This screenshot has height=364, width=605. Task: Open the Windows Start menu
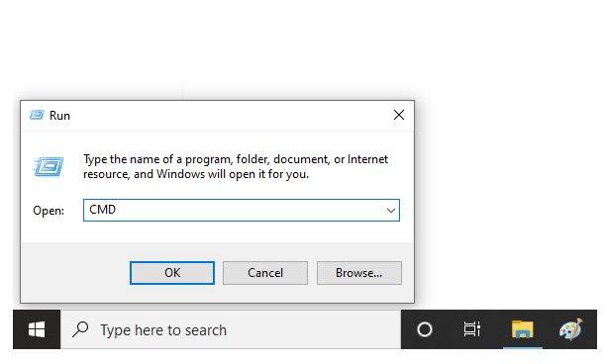37,329
